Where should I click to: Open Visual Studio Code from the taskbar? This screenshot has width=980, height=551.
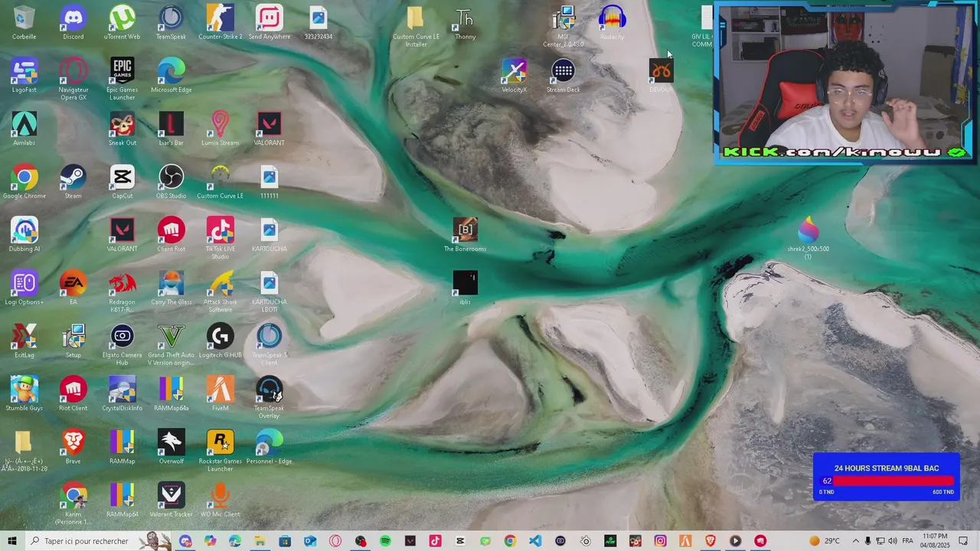tap(534, 541)
